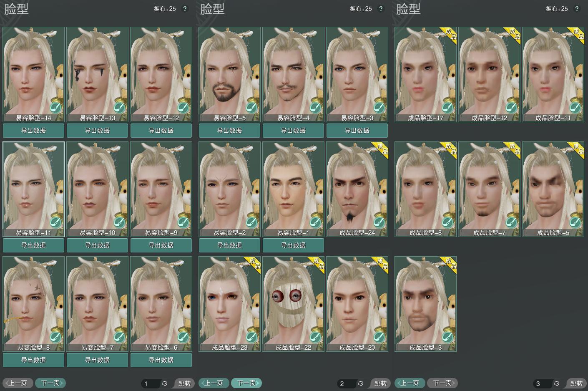Export data for 易容脸型-6
The height and width of the screenshot is (391, 588).
[x=161, y=360]
